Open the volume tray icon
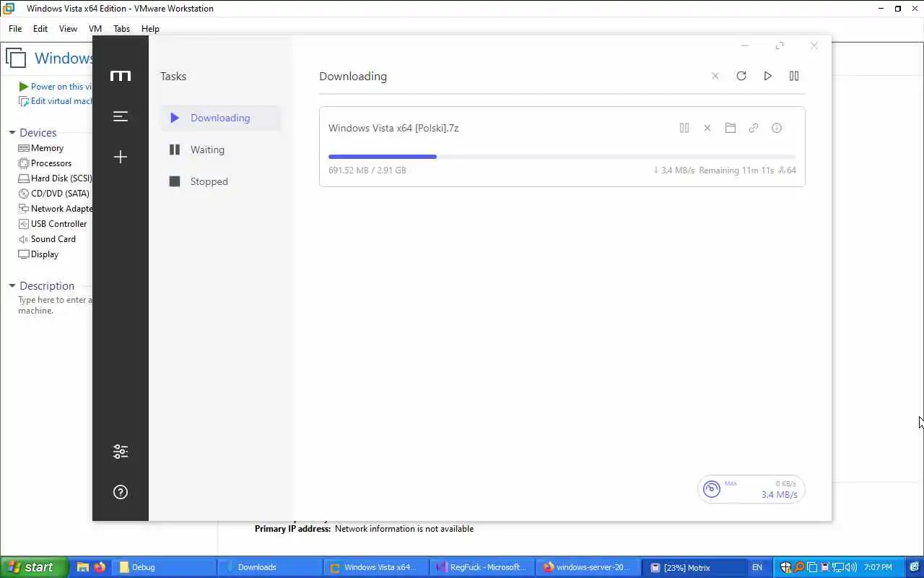The image size is (924, 578). pos(850,567)
